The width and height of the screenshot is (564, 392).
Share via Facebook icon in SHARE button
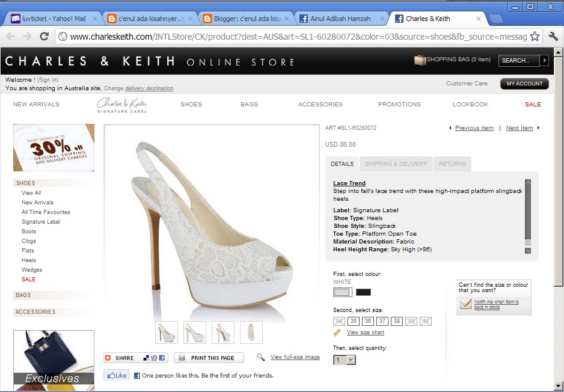coord(162,358)
